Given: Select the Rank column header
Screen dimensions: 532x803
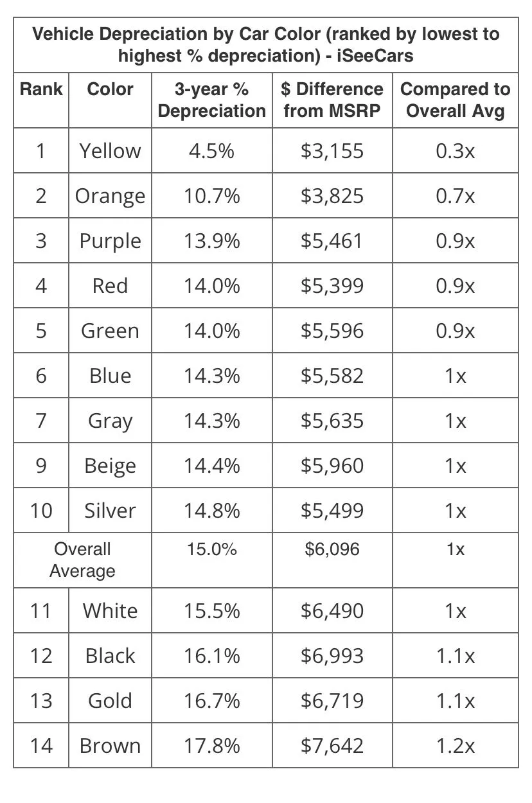Looking at the screenshot, I should 41,89.
